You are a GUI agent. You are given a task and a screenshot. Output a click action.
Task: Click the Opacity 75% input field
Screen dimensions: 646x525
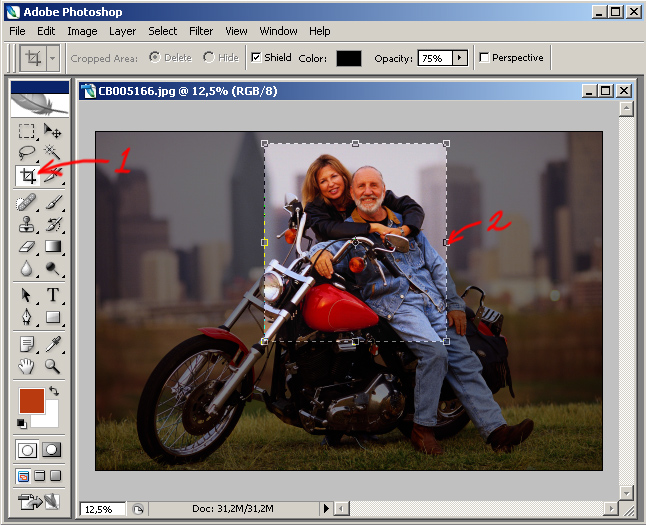pyautogui.click(x=435, y=58)
